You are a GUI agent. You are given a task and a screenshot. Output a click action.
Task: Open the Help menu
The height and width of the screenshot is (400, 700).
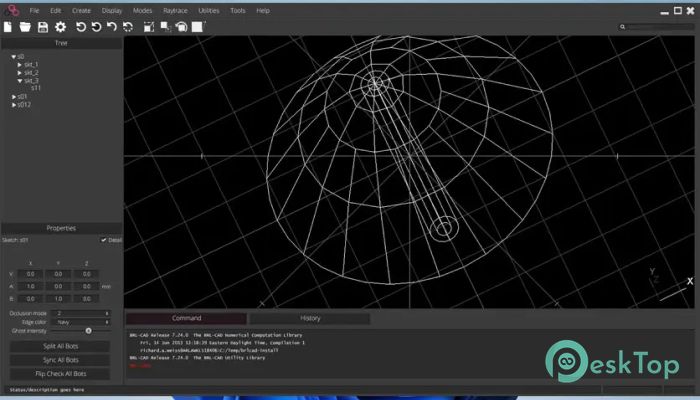coord(263,10)
